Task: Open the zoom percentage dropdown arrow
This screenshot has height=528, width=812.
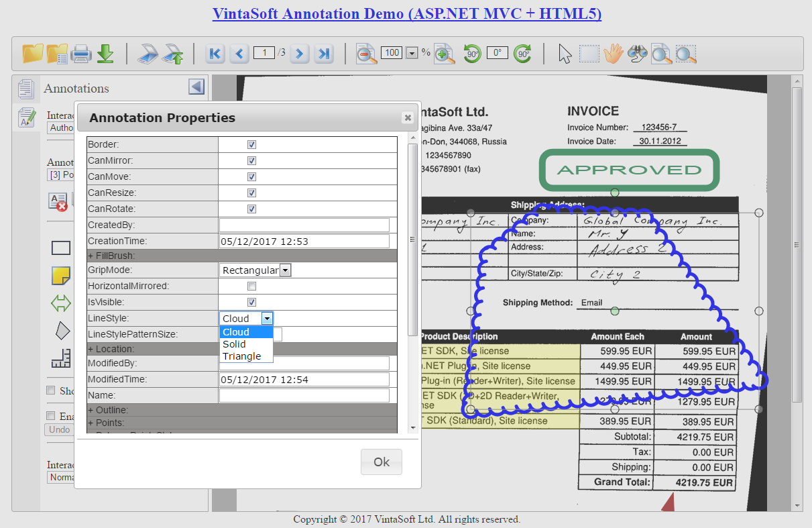Action: point(412,53)
